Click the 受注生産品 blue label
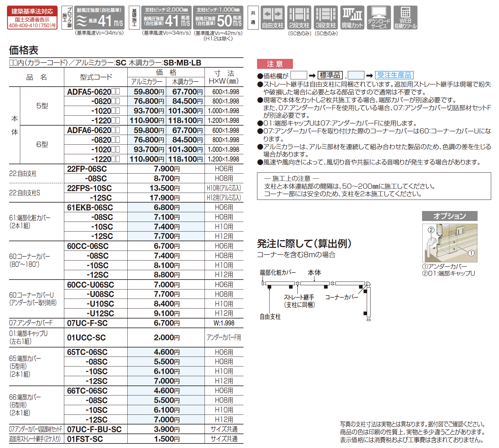The width and height of the screenshot is (499, 448). (x=394, y=75)
